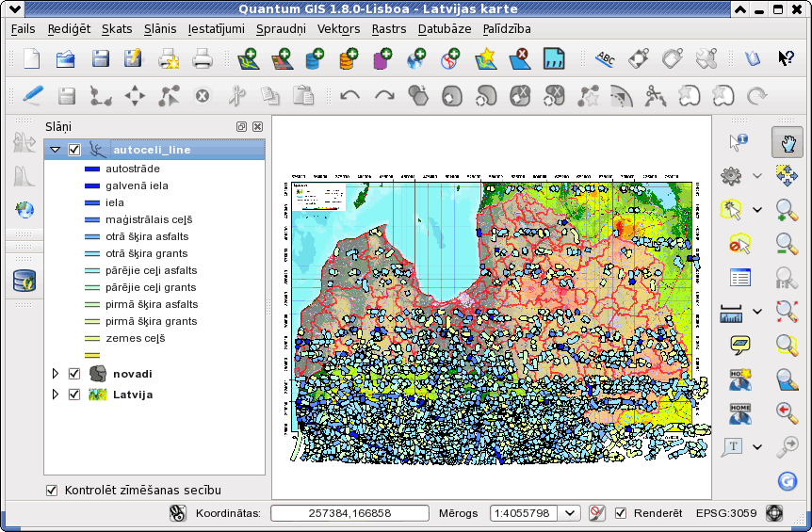Create a new project with the blank page icon
The image size is (812, 532).
(32, 58)
